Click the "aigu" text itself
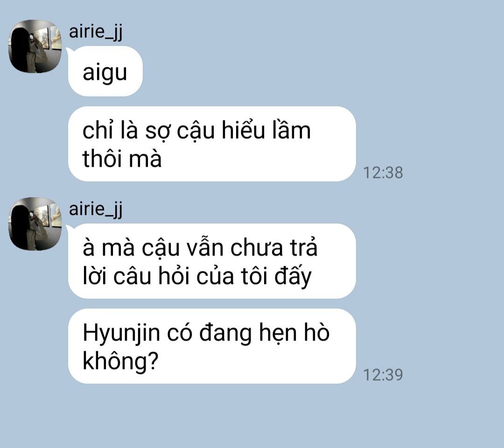Image resolution: width=504 pixels, height=448 pixels. click(x=105, y=73)
